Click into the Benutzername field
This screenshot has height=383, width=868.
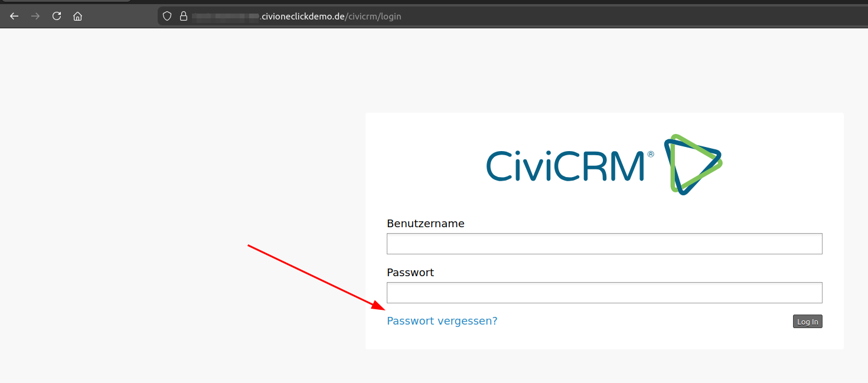604,244
